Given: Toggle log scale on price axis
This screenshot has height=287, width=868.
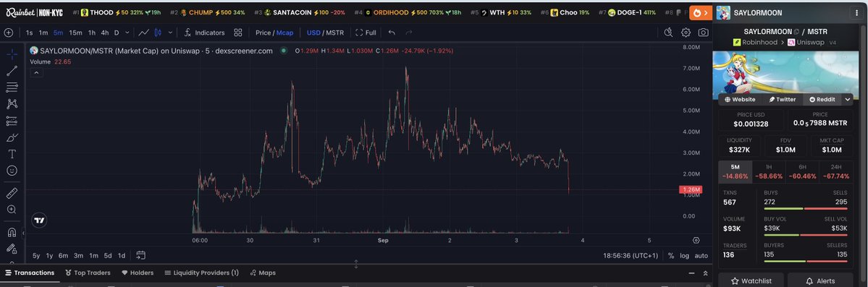Looking at the screenshot, I should pyautogui.click(x=685, y=255).
